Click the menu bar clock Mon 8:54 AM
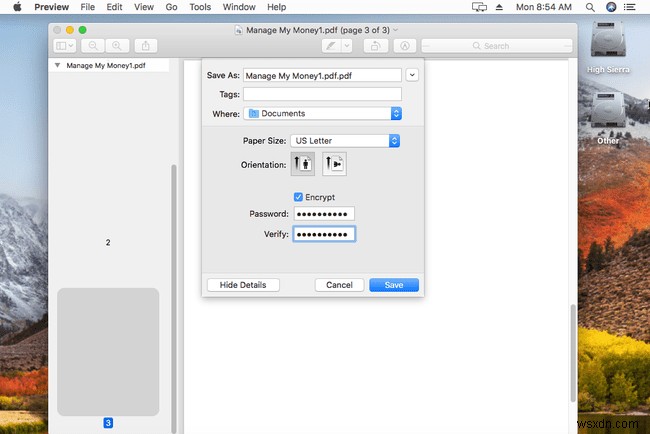Screen dimensions: 650x434 [543, 7]
